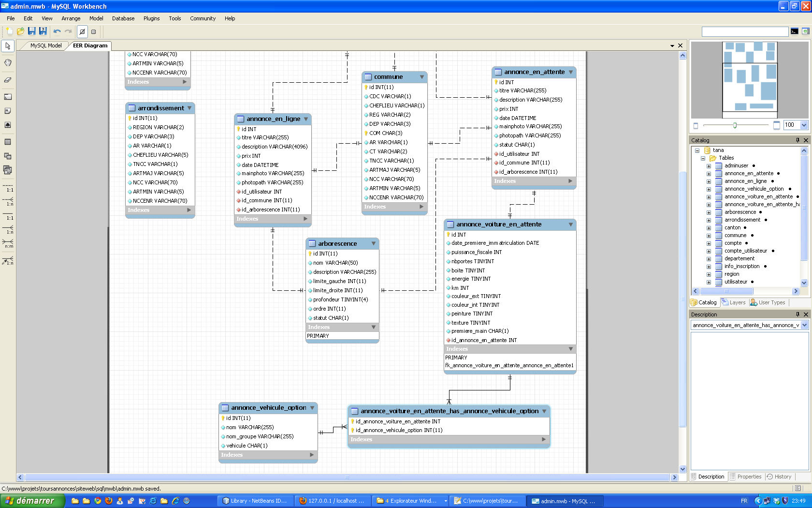This screenshot has width=812, height=508.
Task: Close the EER Diagram tab with X
Action: tap(681, 45)
